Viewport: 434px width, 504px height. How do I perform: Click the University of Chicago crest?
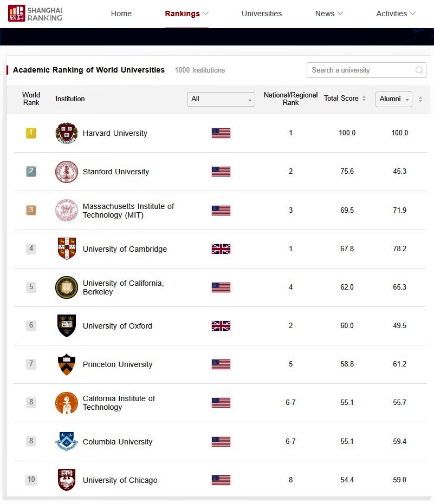click(x=67, y=480)
